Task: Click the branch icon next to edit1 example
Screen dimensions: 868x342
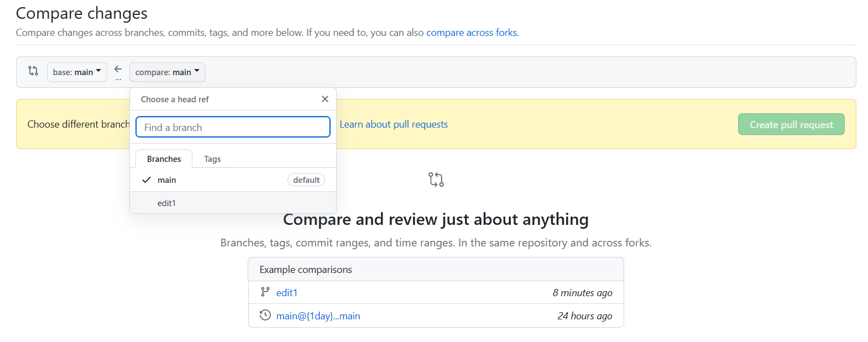Action: point(265,292)
